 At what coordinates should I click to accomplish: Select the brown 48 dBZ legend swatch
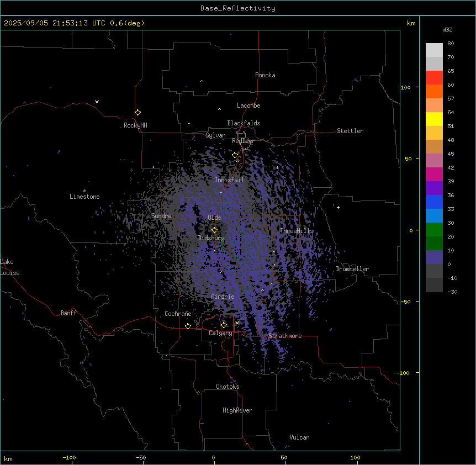[434, 146]
